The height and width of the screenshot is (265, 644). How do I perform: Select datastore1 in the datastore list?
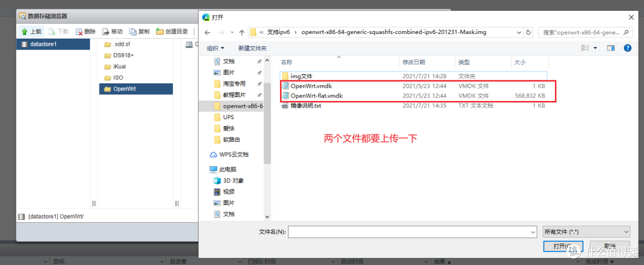53,44
